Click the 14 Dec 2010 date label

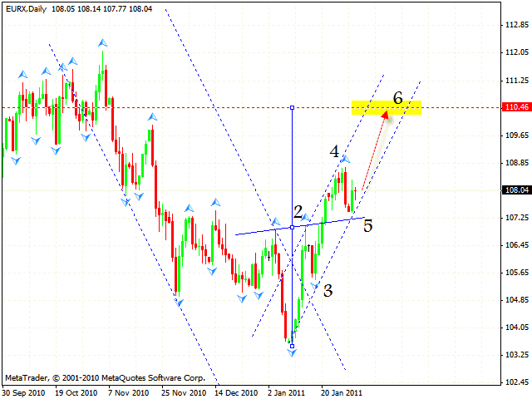tap(236, 393)
